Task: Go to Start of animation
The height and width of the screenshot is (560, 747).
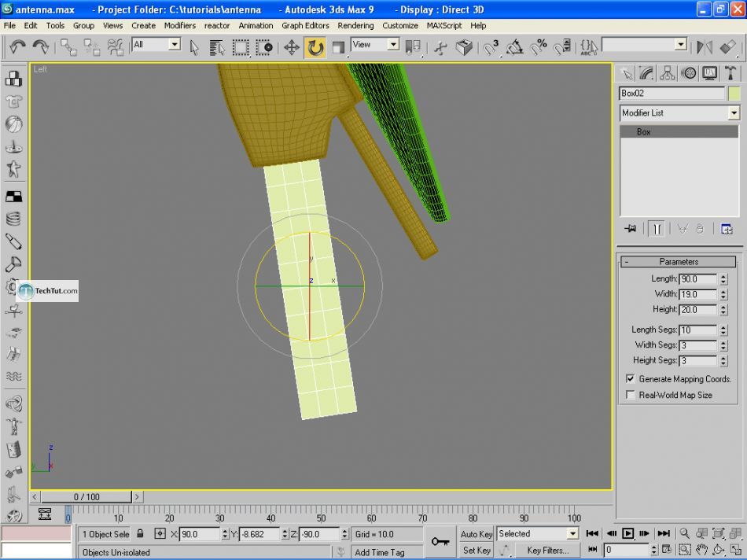Action: pyautogui.click(x=592, y=533)
